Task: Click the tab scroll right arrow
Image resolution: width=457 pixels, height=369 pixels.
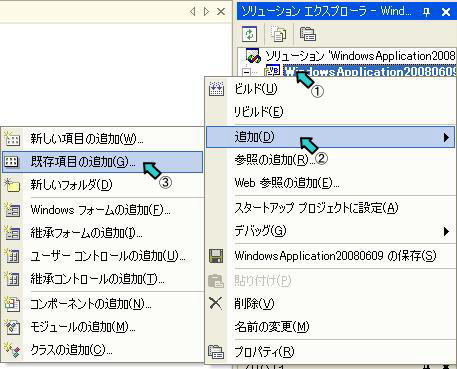Action: click(206, 12)
